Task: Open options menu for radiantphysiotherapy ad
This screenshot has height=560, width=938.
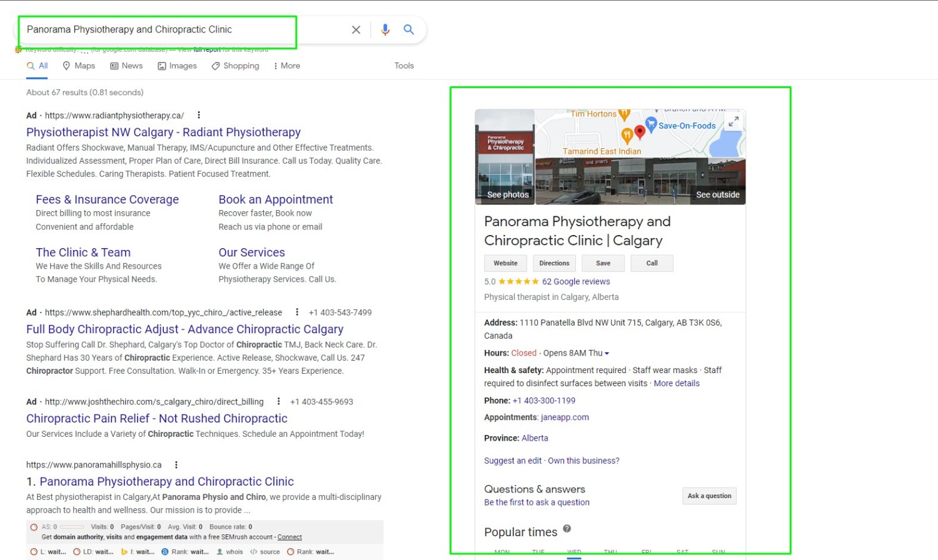Action: pyautogui.click(x=199, y=115)
